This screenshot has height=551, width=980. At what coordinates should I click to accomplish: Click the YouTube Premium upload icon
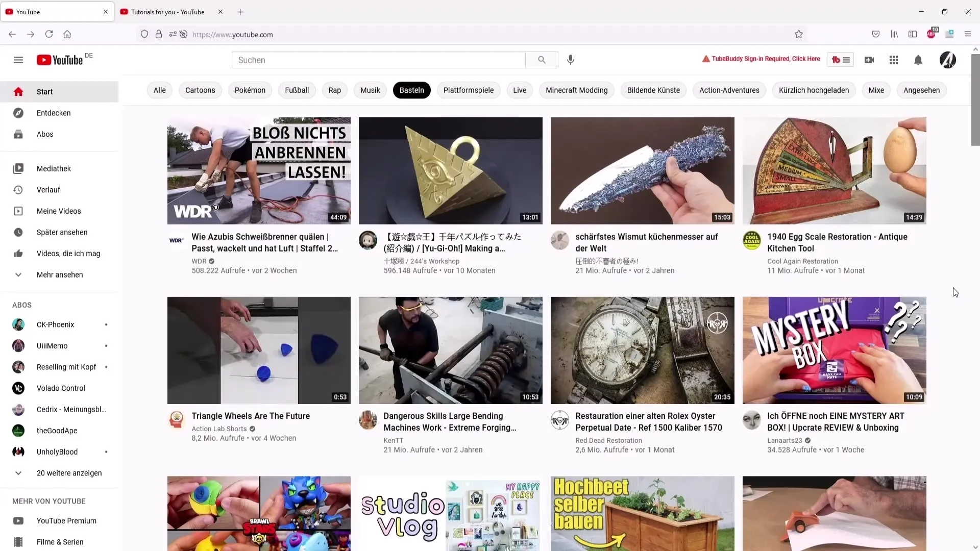click(x=869, y=59)
